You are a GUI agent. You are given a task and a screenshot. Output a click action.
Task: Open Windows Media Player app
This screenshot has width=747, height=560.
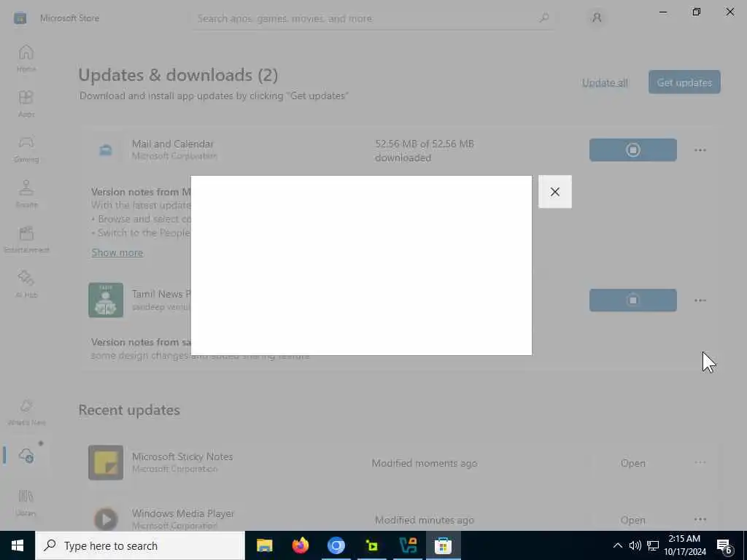tap(632, 520)
